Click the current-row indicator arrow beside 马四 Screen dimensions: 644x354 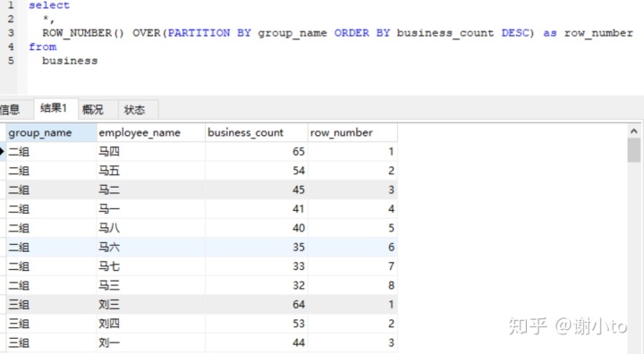coord(2,152)
